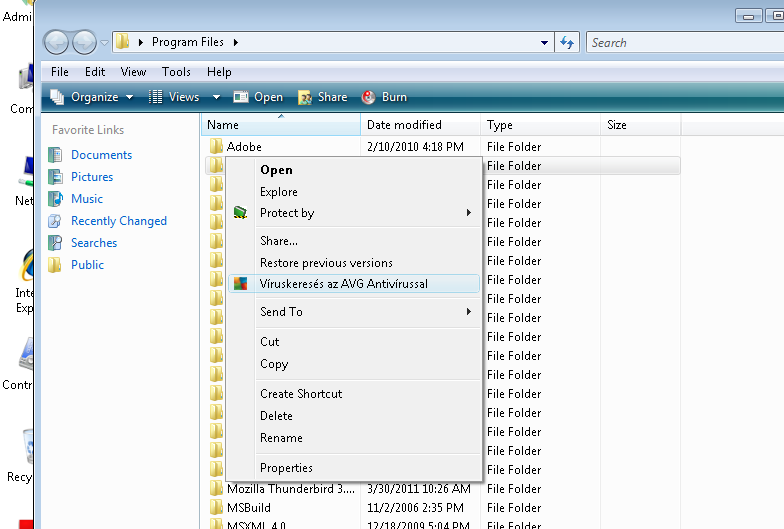Click the folder icon in address bar
Image resolution: width=784 pixels, height=529 pixels.
(123, 42)
